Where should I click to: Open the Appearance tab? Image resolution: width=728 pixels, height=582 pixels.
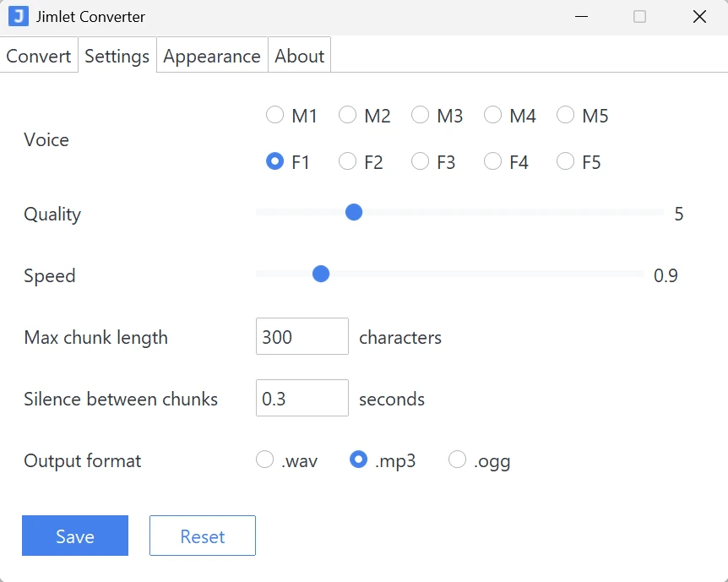coord(211,56)
